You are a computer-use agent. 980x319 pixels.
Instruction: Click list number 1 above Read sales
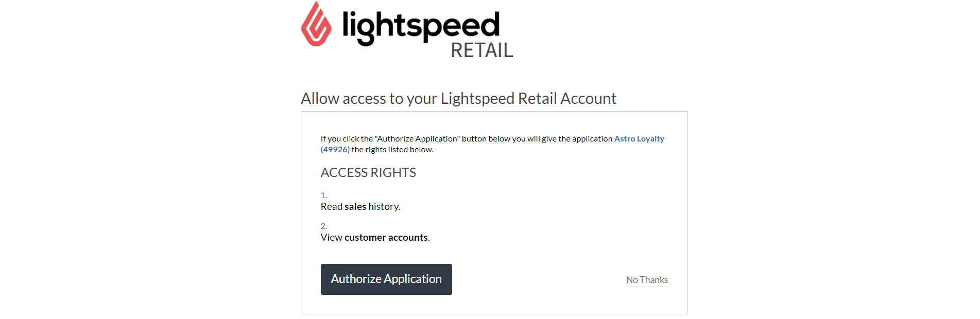coord(324,196)
